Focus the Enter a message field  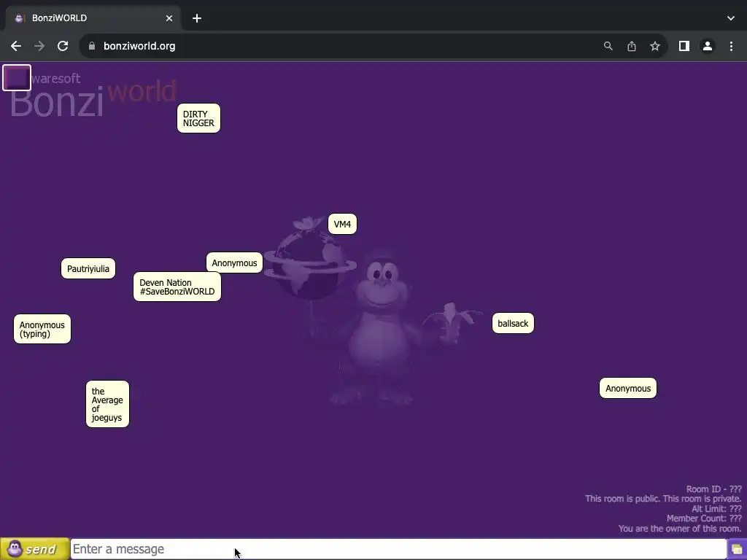tap(398, 549)
